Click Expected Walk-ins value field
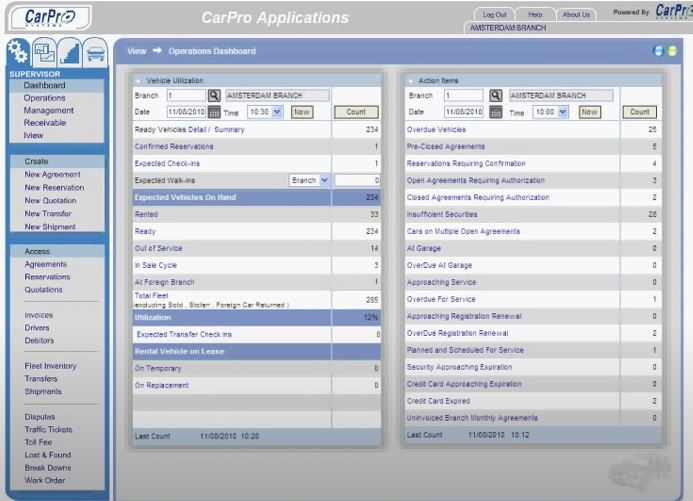The image size is (693, 501). 357,180
